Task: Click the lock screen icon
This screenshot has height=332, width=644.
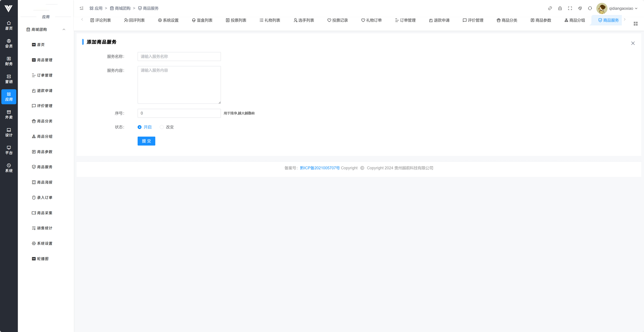Action: tap(560, 8)
